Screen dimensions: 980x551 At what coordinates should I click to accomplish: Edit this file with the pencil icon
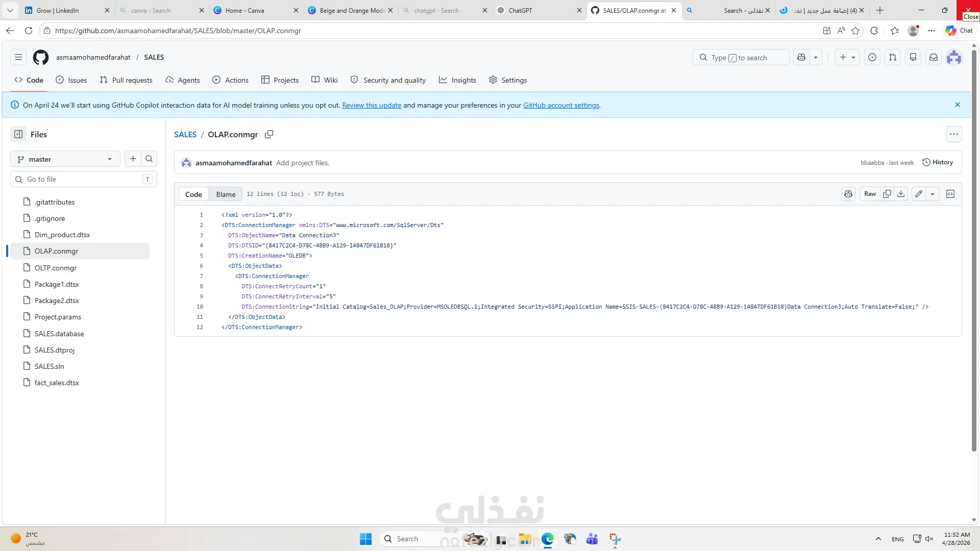coord(919,194)
